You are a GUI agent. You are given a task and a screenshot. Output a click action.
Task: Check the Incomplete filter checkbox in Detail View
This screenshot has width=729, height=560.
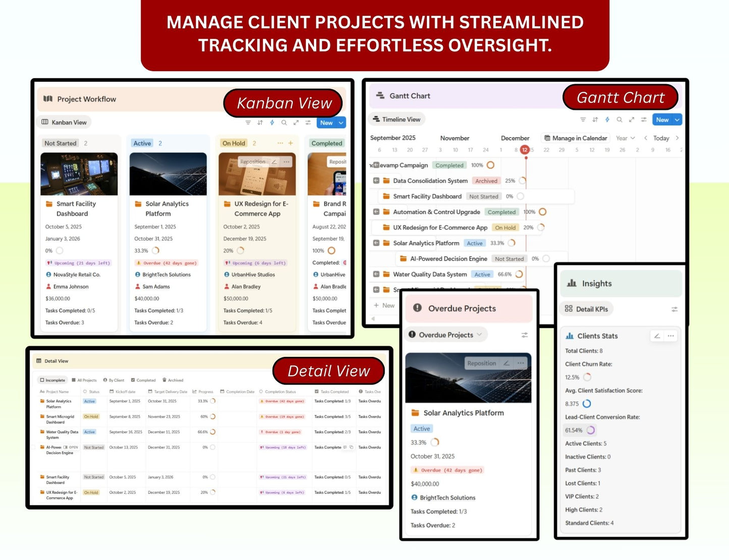(x=43, y=380)
